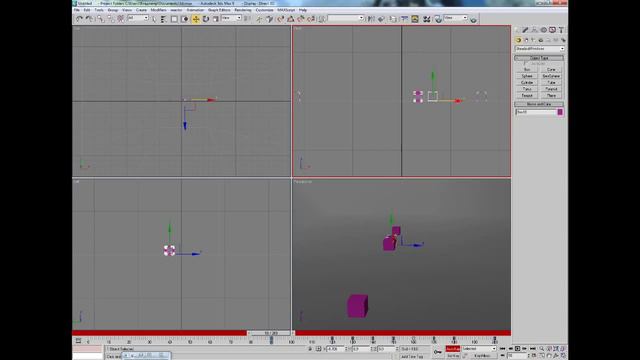Click the object name input field
This screenshot has width=640, height=360.
[536, 112]
